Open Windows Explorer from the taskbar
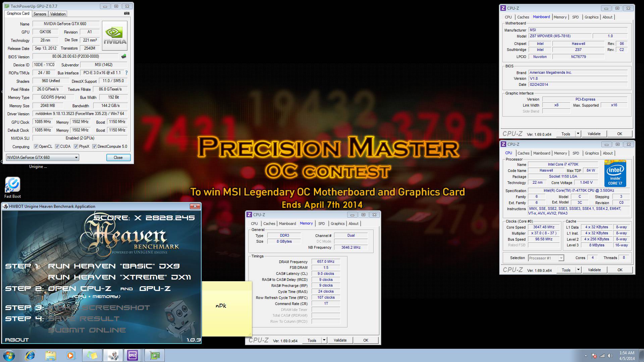Screen dimensions: 644x362 (x=51, y=355)
